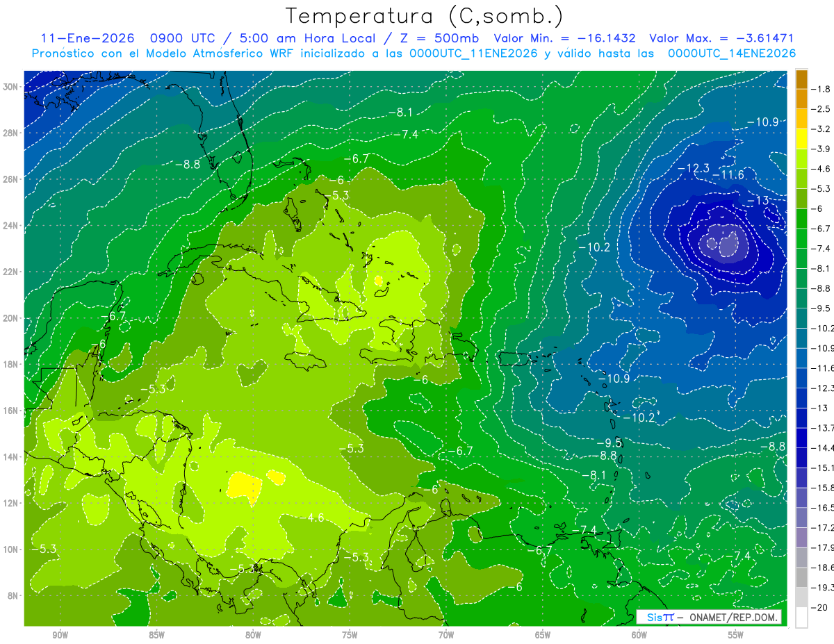Click the "-3.9" color scale label
The image size is (834, 644).
(x=822, y=149)
